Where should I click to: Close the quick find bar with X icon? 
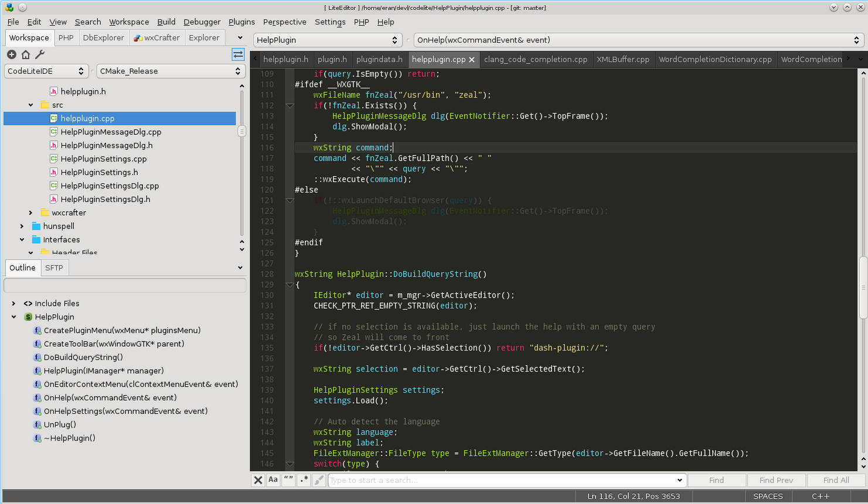pos(258,480)
